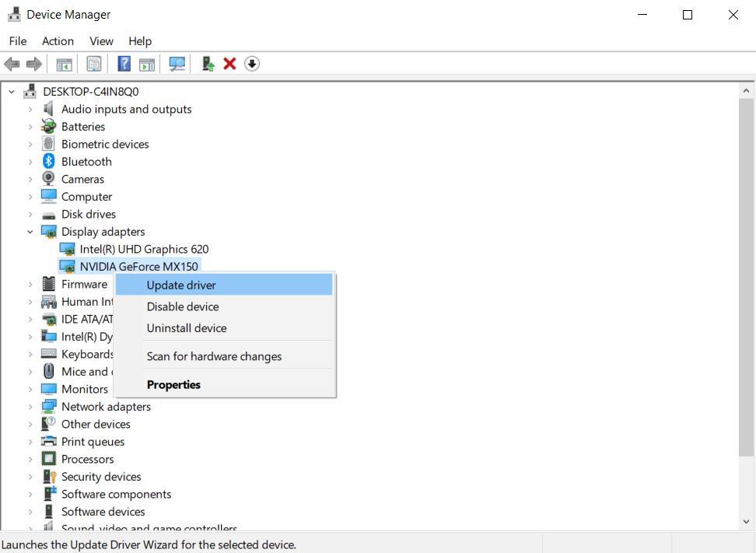
Task: Click the Keyboards category icon
Action: pyautogui.click(x=49, y=354)
